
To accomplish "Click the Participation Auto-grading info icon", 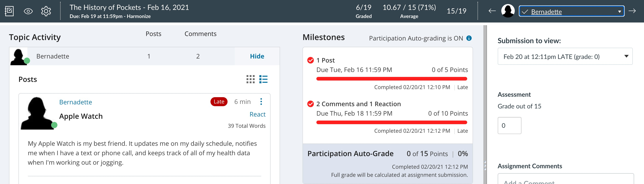I will coord(469,38).
